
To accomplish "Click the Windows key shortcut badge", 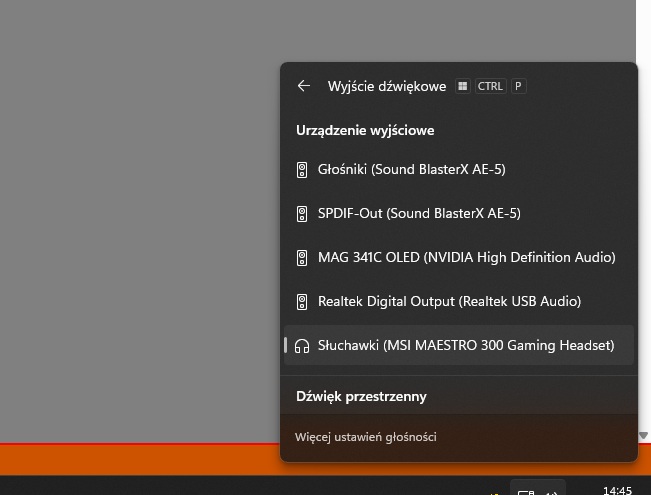I will (x=462, y=86).
